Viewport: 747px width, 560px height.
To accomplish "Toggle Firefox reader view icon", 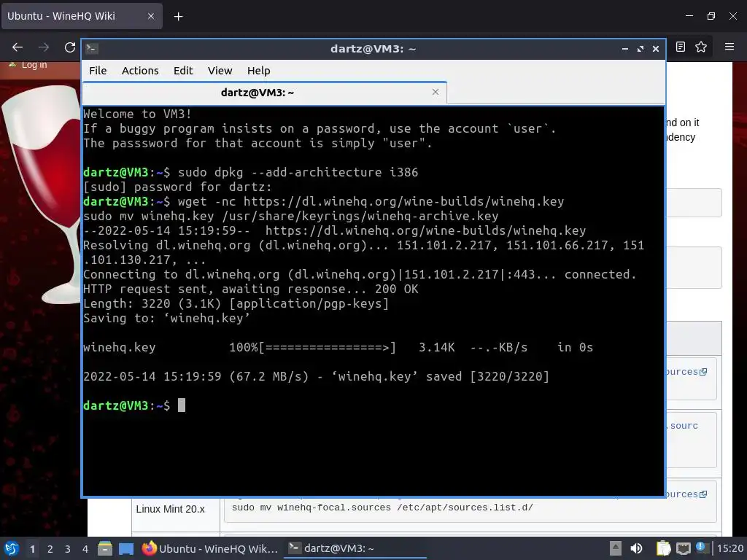I will click(681, 47).
